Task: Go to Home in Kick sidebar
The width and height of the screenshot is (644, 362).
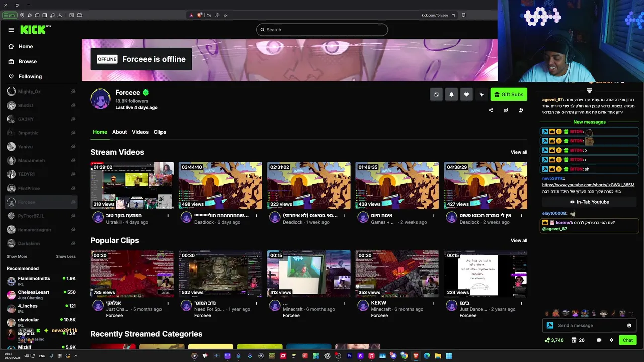Action: coord(21,46)
